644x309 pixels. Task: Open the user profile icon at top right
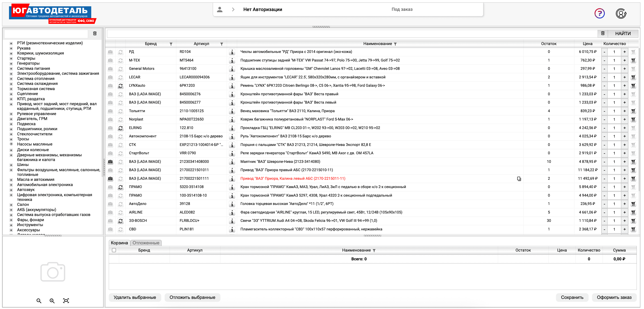[621, 13]
